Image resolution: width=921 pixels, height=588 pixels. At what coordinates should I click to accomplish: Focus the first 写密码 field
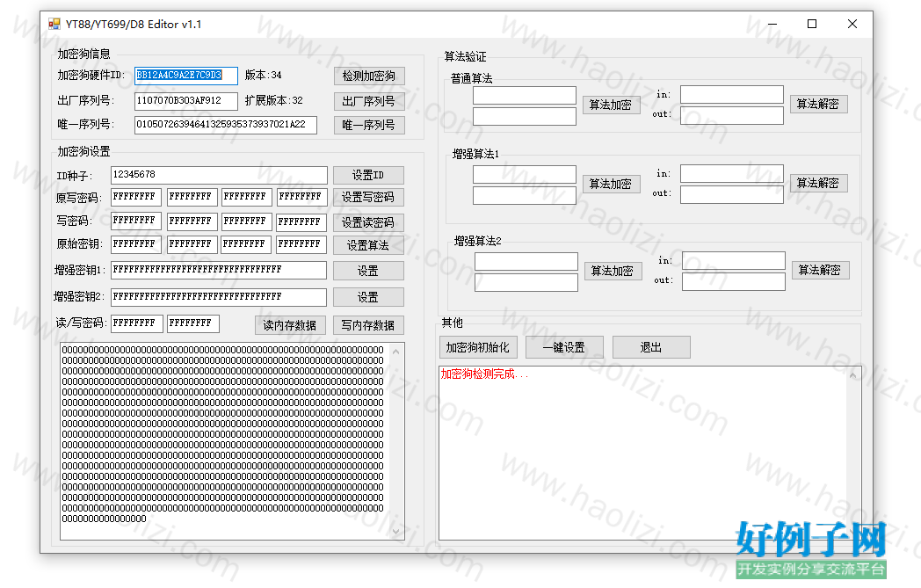click(x=136, y=221)
